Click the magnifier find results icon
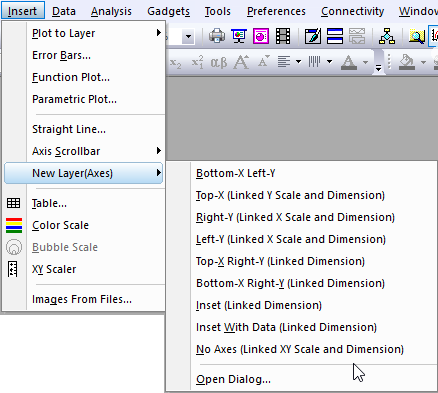The height and width of the screenshot is (393, 438). click(x=417, y=36)
